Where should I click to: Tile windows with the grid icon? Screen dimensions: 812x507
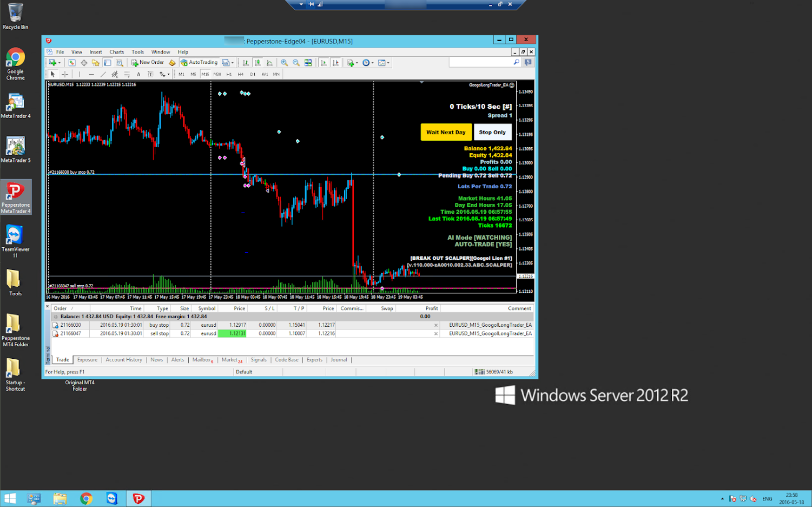tap(308, 63)
